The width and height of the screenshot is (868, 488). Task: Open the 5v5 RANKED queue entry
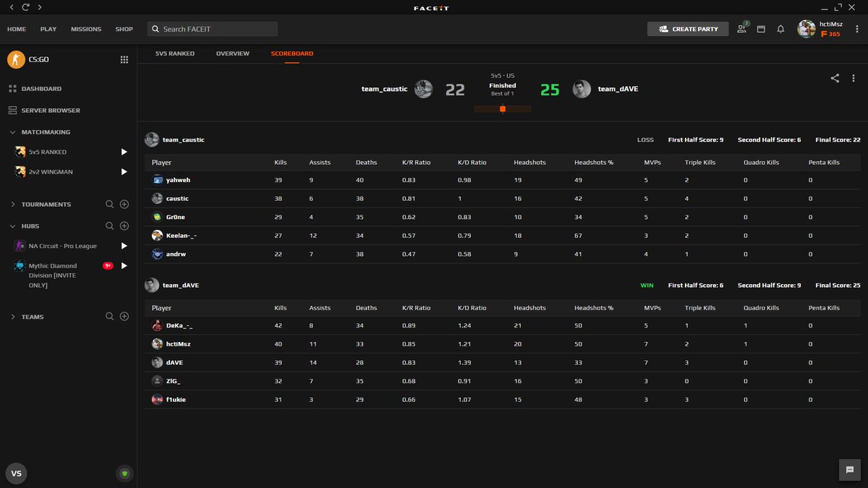point(48,152)
